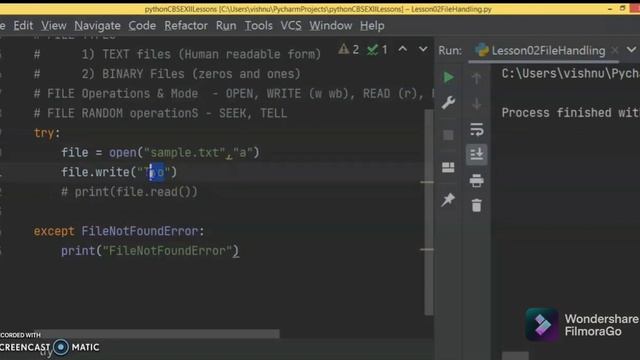Click the try: keyword line

[x=47, y=133]
